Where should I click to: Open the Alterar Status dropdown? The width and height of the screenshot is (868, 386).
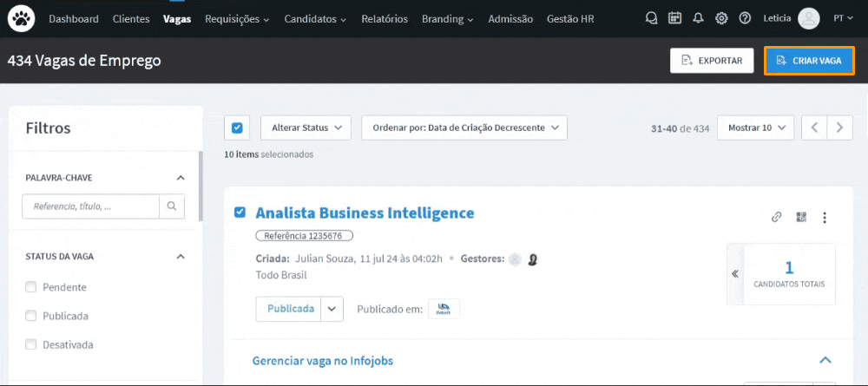(306, 128)
